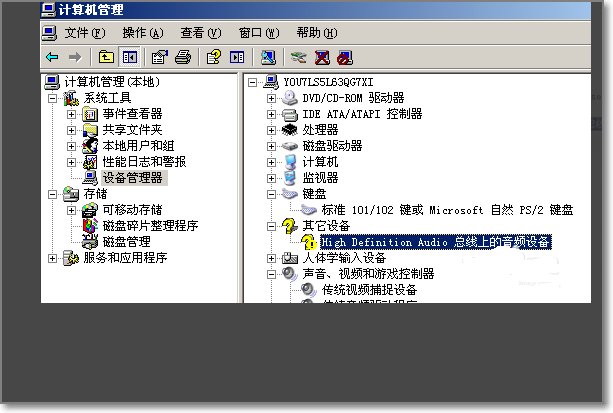Expand the 人体学输入设备 category
The image size is (613, 413).
coord(271,258)
